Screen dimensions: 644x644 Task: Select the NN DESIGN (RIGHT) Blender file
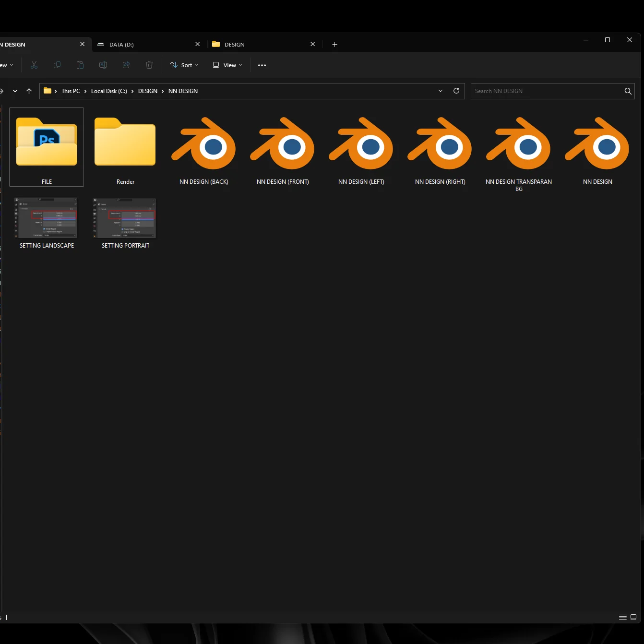tap(440, 143)
